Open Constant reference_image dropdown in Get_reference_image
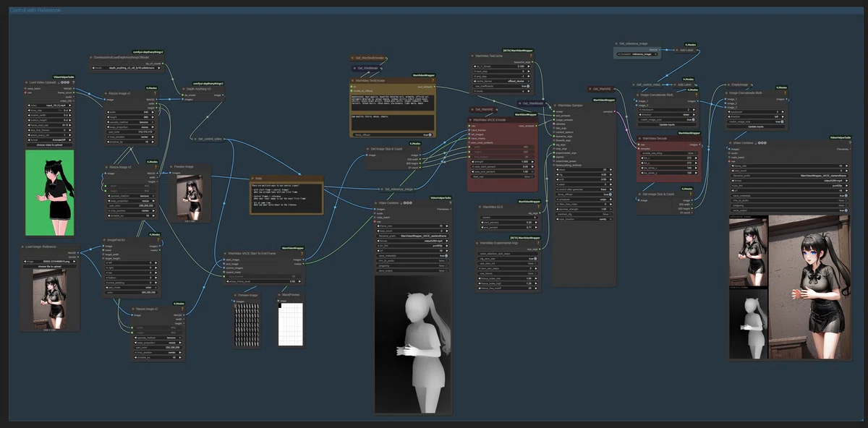 [637, 54]
